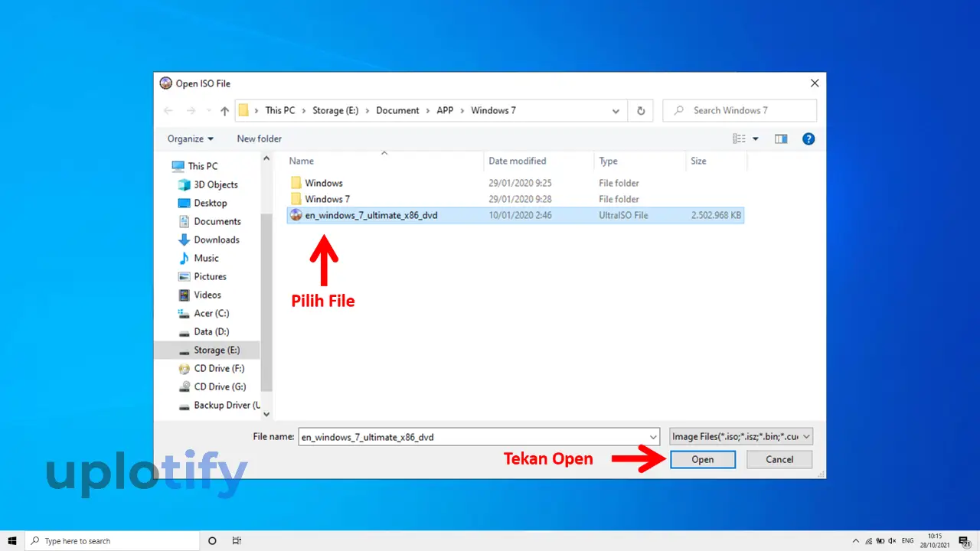
Task: Go up one folder level
Action: point(224,111)
